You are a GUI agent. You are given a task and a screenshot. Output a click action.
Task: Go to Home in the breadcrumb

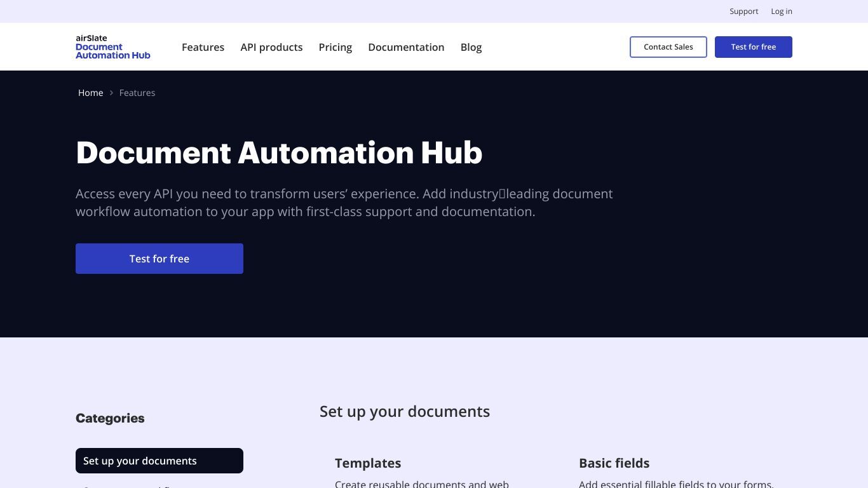click(90, 93)
